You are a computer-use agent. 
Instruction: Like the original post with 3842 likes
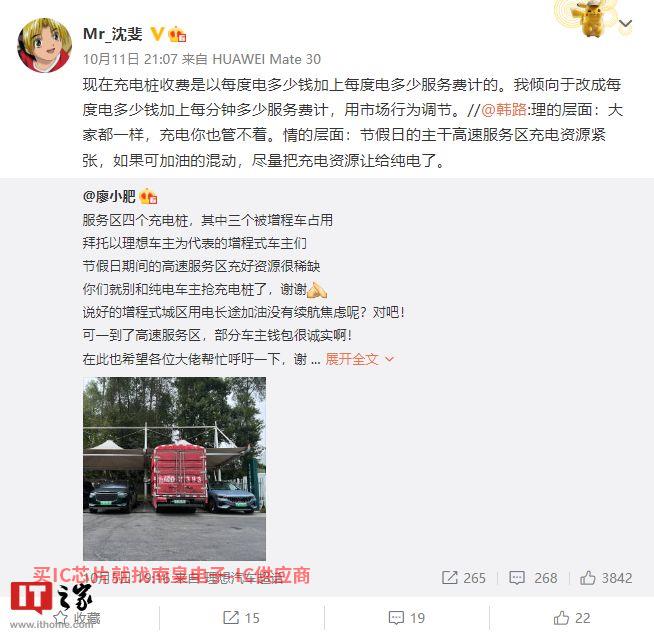click(606, 578)
